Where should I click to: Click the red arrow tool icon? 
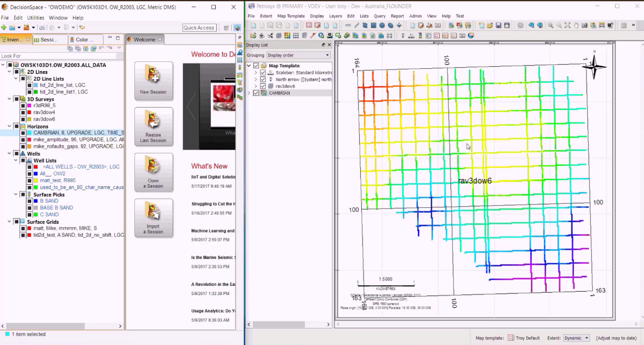point(312,36)
